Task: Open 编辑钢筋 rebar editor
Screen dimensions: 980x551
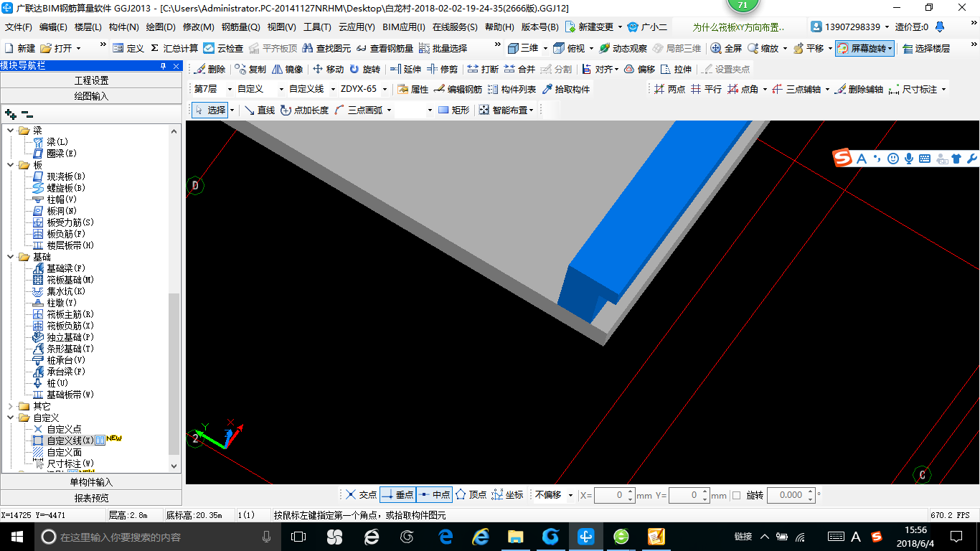Action: [458, 90]
